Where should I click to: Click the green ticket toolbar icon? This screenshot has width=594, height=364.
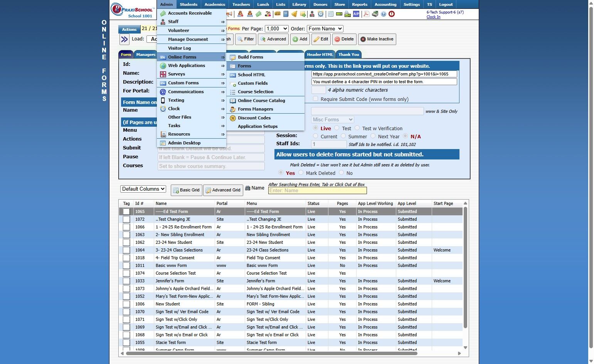(259, 14)
